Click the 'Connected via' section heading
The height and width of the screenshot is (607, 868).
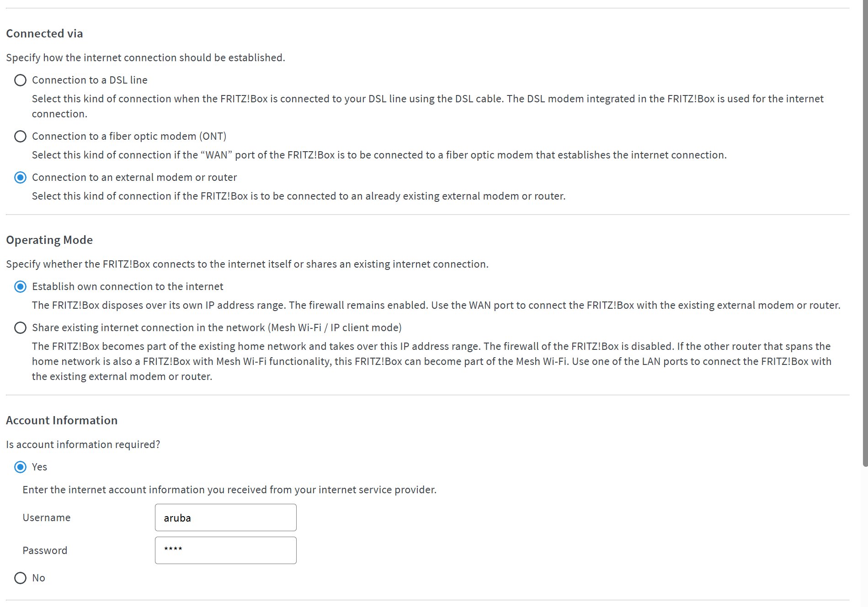44,33
